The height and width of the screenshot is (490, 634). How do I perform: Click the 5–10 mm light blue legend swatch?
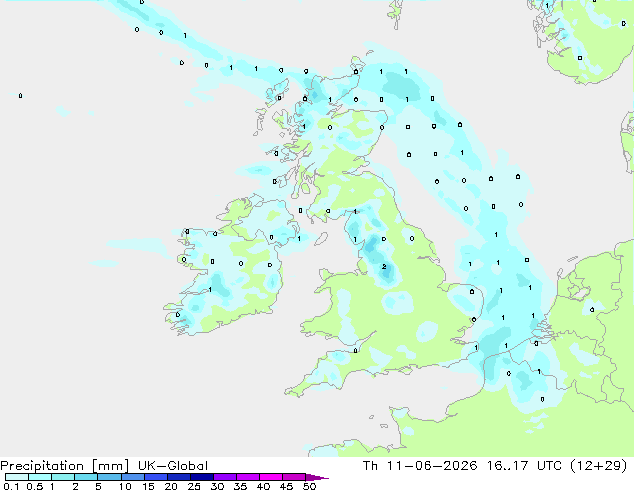coord(109,477)
